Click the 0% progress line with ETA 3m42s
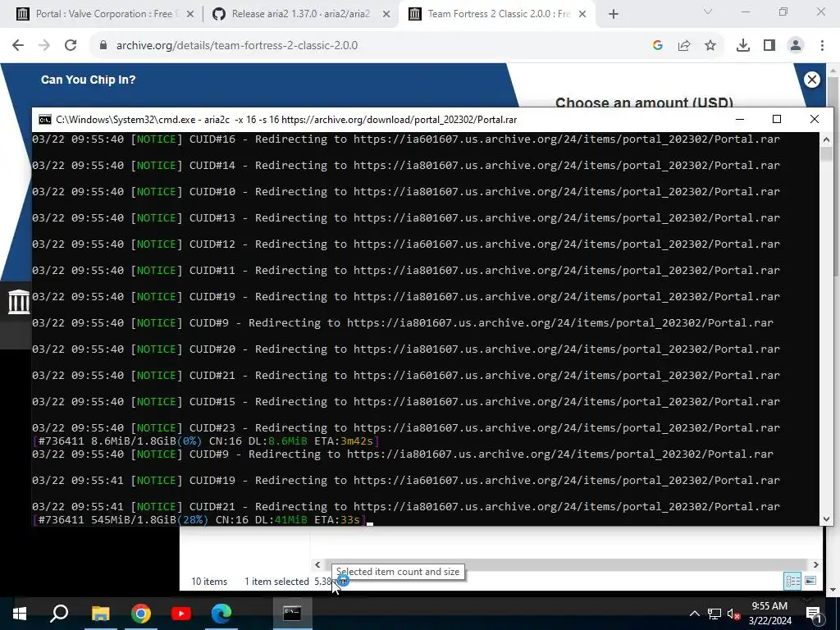Screen dimensions: 840x630 pos(206,441)
